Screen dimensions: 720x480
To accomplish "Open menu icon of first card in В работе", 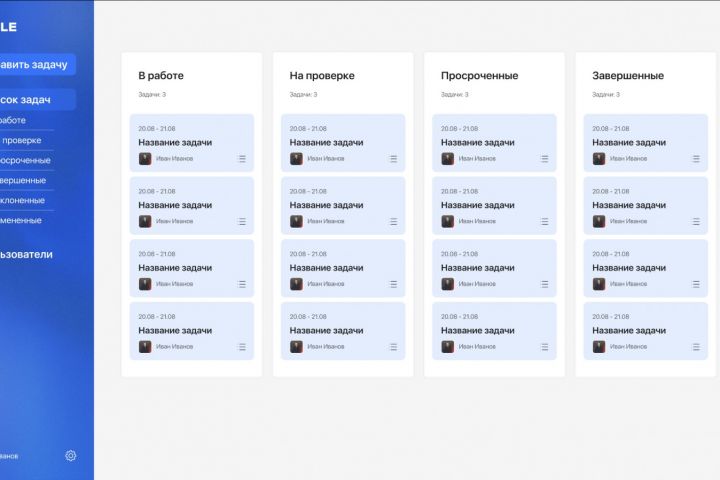I will (242, 159).
